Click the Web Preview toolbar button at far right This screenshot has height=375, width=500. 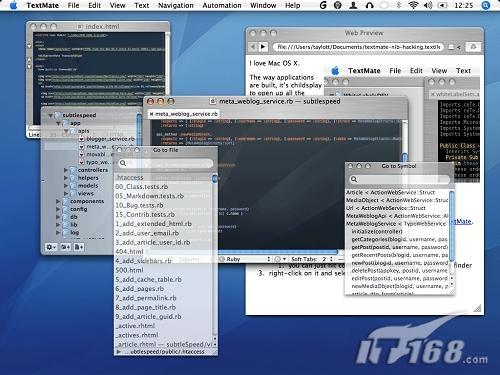(x=473, y=47)
